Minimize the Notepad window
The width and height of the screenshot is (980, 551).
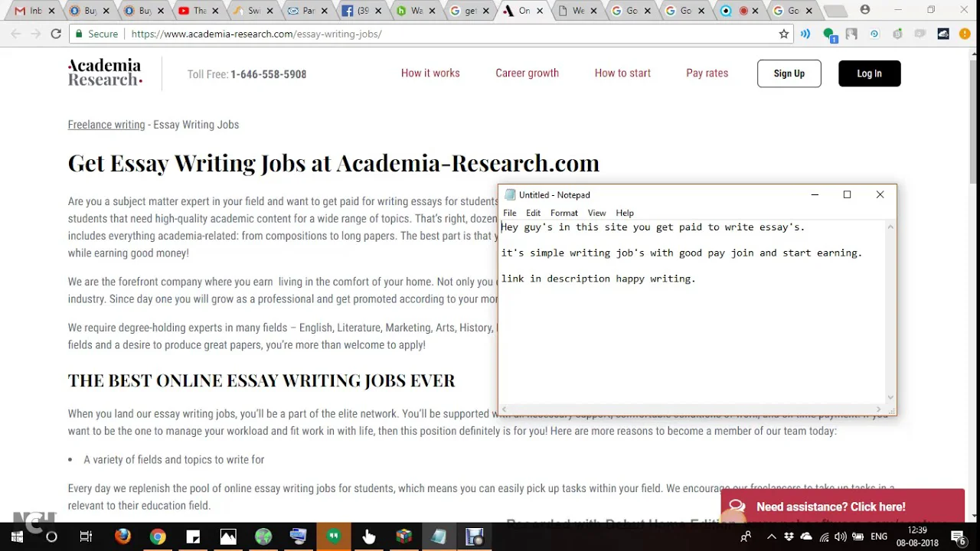[815, 194]
